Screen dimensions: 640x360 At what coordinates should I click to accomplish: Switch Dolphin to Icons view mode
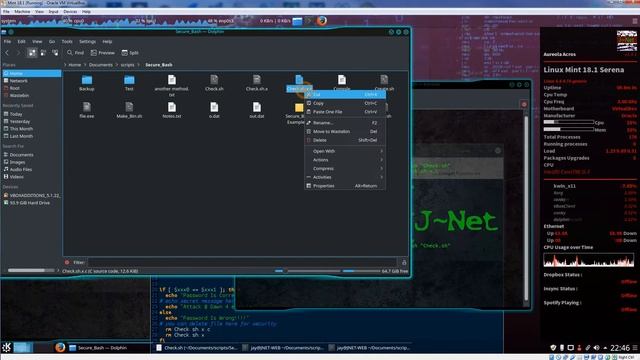(x=32, y=53)
